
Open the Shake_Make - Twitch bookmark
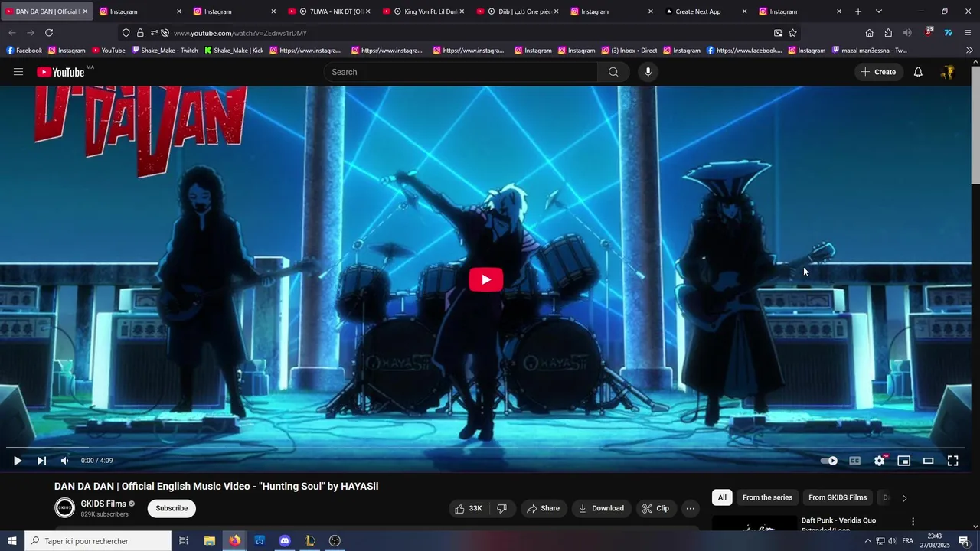point(165,51)
